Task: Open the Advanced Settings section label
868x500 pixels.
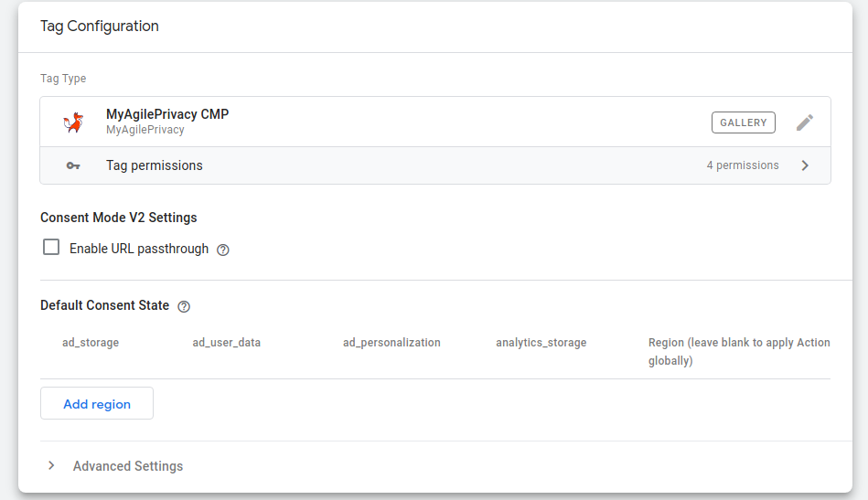Action: coord(128,466)
